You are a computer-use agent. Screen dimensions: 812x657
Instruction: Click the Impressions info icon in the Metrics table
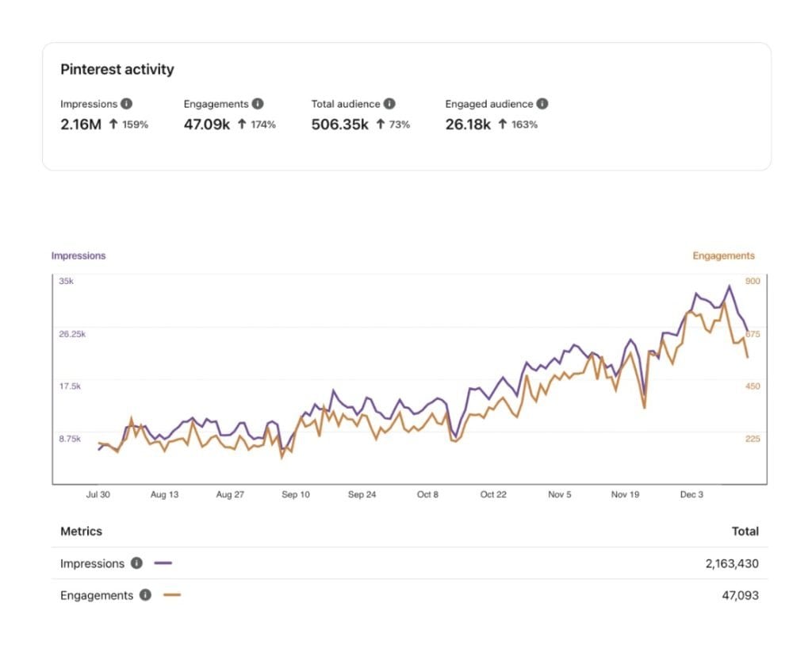pos(136,563)
